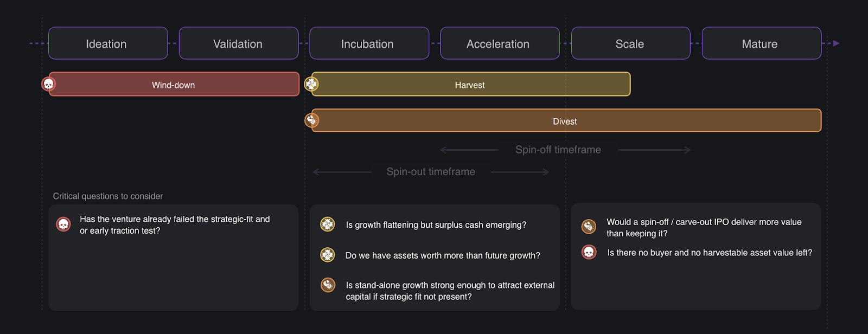868x334 pixels.
Task: Click the Scale stage box
Action: [x=630, y=43]
